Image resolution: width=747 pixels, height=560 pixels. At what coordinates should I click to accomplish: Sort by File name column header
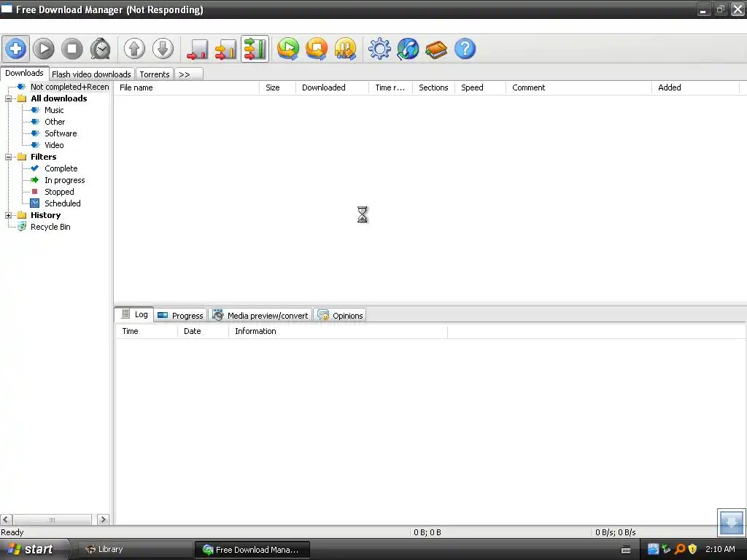(x=186, y=87)
